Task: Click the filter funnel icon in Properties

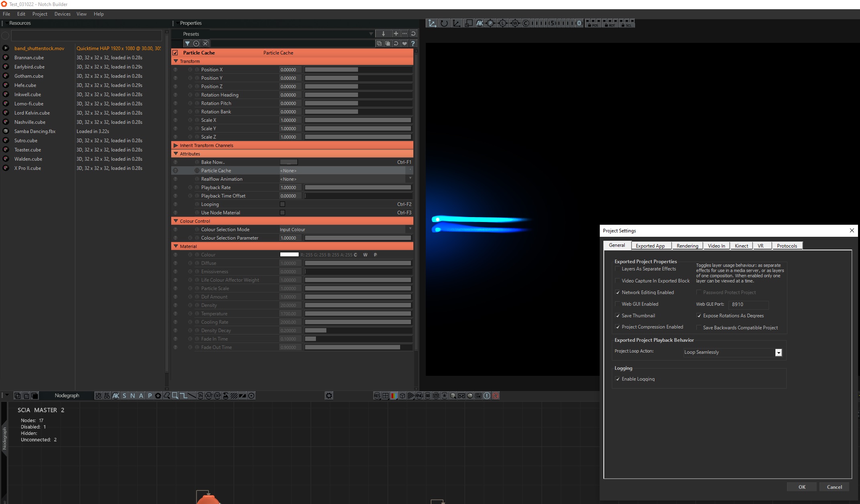Action: click(187, 44)
